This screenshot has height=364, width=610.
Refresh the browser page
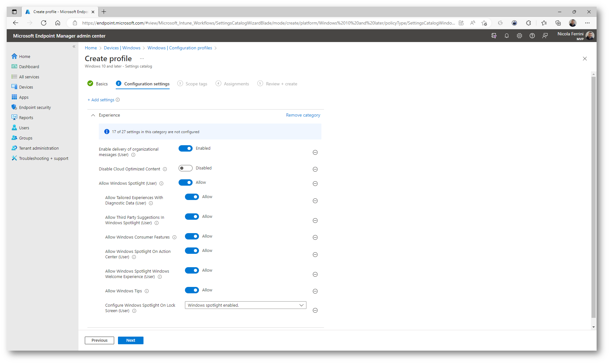click(x=44, y=23)
